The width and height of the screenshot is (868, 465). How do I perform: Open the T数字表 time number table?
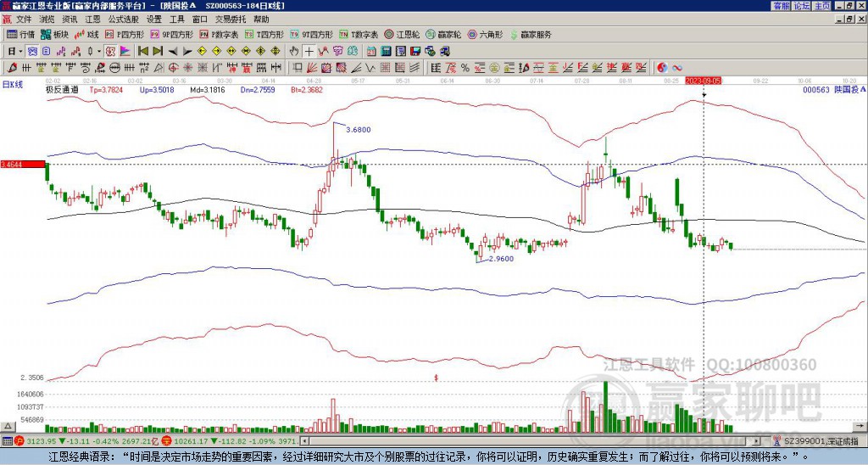pyautogui.click(x=359, y=34)
